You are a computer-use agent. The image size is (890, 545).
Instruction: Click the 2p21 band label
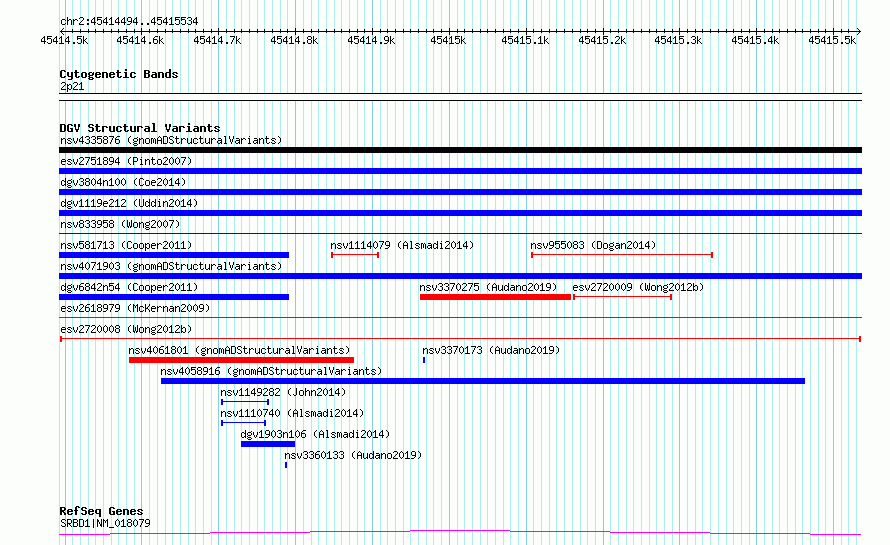click(72, 86)
